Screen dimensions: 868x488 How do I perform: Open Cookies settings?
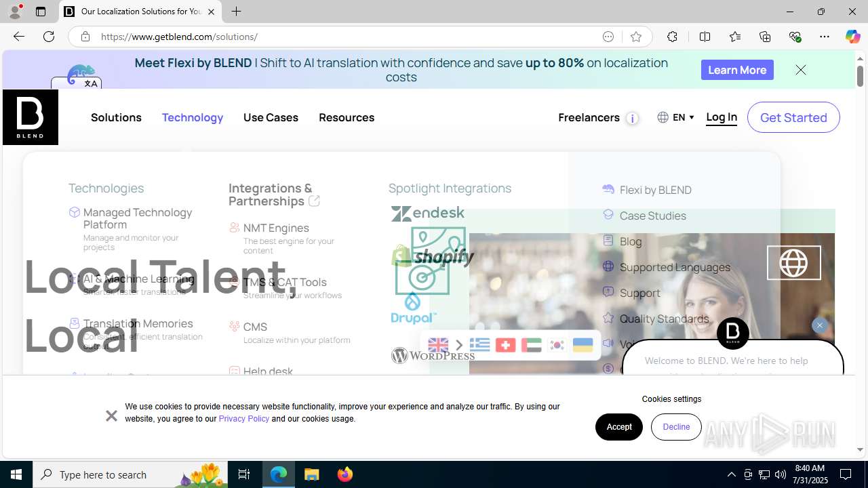pyautogui.click(x=671, y=399)
